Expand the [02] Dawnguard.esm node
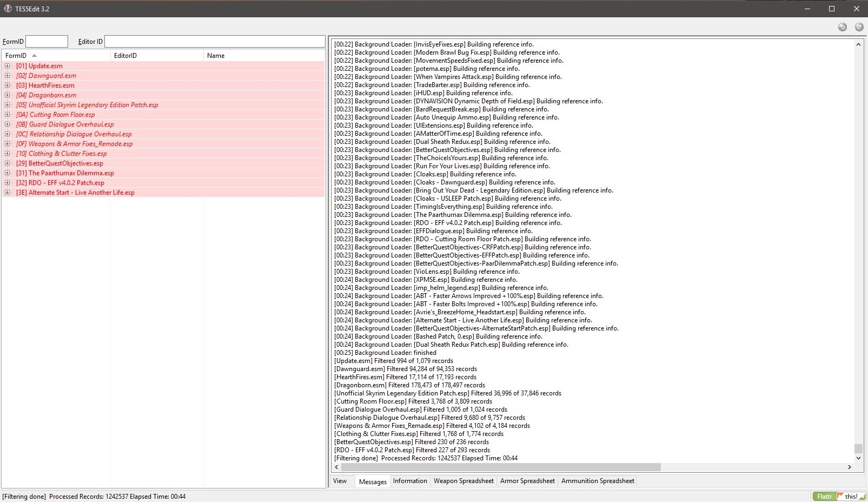Viewport: 868px width, 502px height. (8, 76)
